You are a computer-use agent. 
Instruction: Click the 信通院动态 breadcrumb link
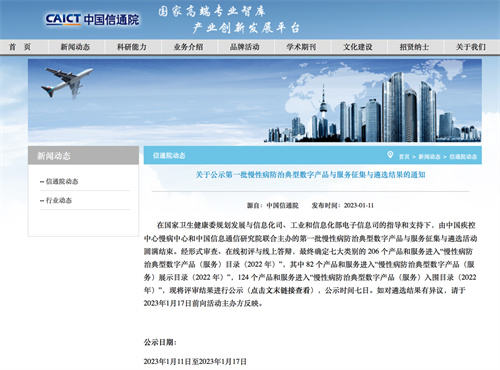(463, 157)
